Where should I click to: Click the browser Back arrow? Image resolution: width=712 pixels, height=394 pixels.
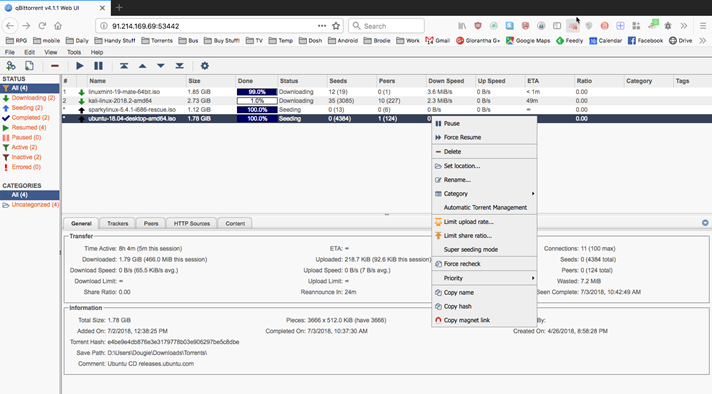10,26
